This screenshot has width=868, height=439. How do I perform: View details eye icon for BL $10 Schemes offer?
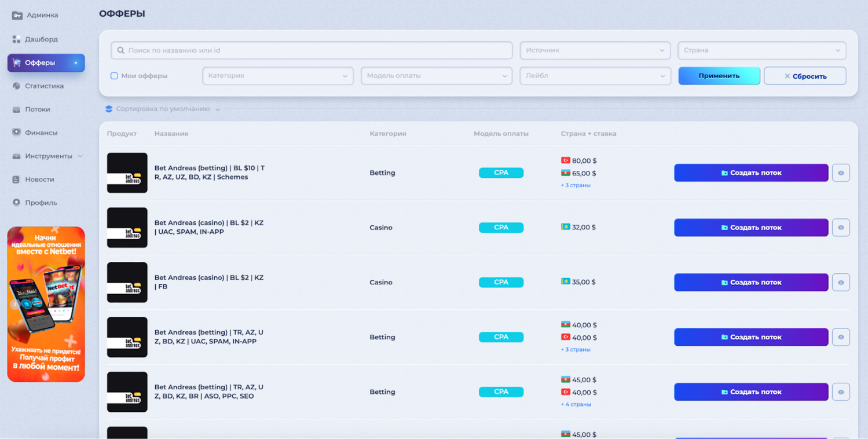click(841, 173)
